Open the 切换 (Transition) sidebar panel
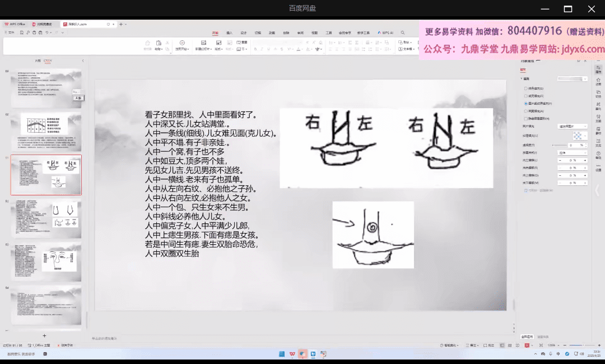The height and width of the screenshot is (364, 605). click(x=598, y=95)
